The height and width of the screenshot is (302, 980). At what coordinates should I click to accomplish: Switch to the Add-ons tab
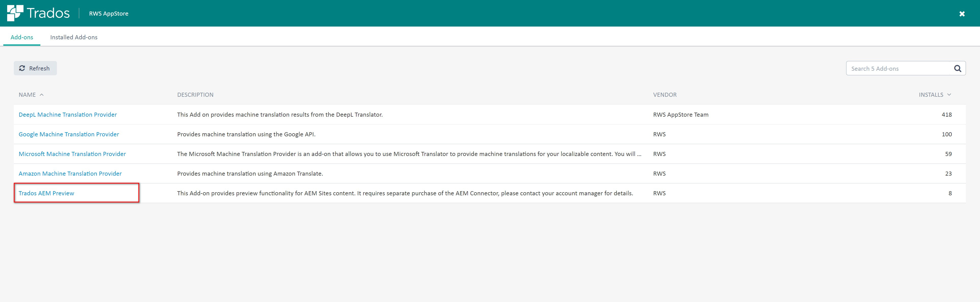coord(22,37)
